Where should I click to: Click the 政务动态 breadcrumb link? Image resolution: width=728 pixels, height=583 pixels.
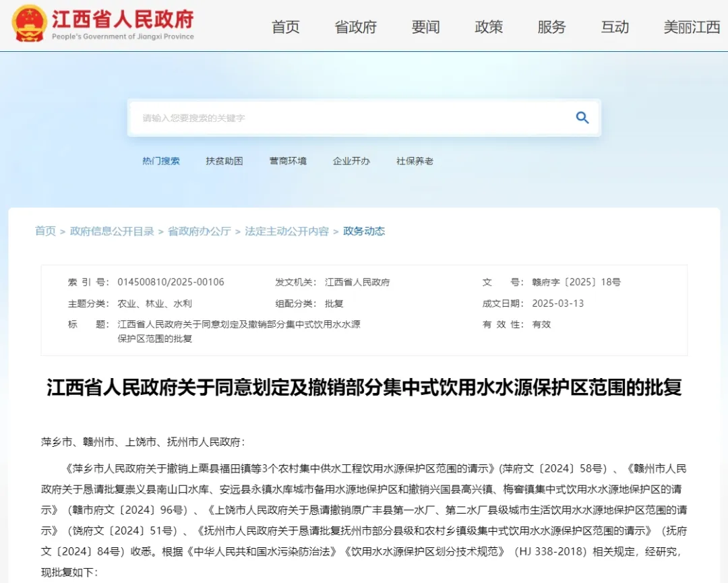tap(364, 231)
